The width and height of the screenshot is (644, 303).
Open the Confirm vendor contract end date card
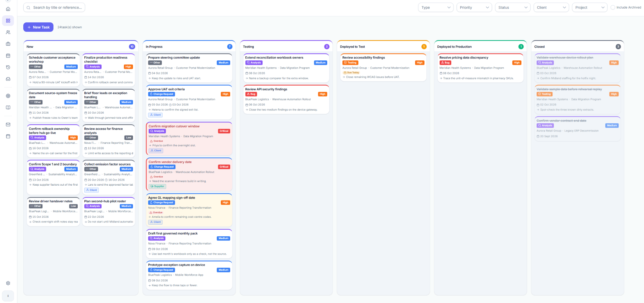[577, 129]
